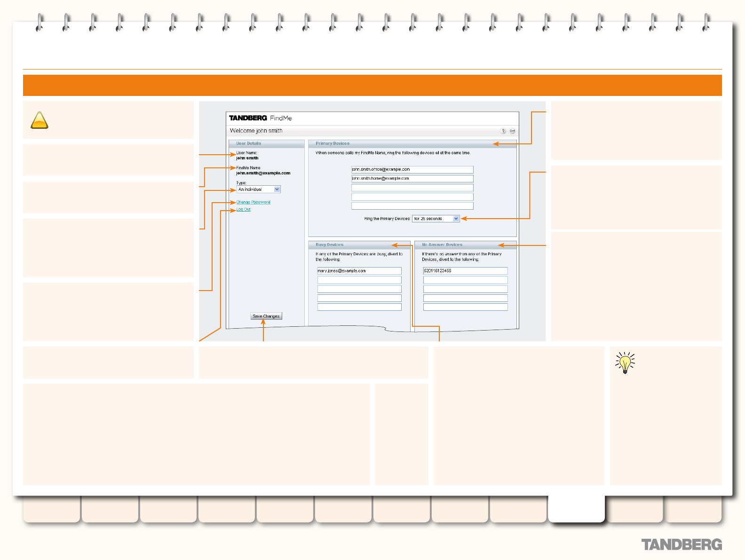Viewport: 745px width, 560px height.
Task: Click the User Name john smith value
Action: (x=247, y=158)
